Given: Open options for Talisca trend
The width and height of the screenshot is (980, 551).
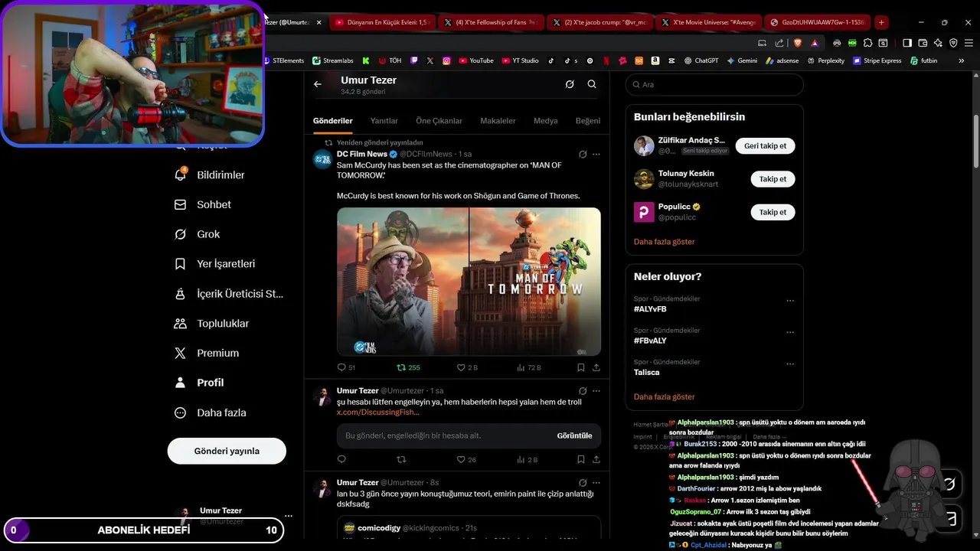Looking at the screenshot, I should 790,364.
